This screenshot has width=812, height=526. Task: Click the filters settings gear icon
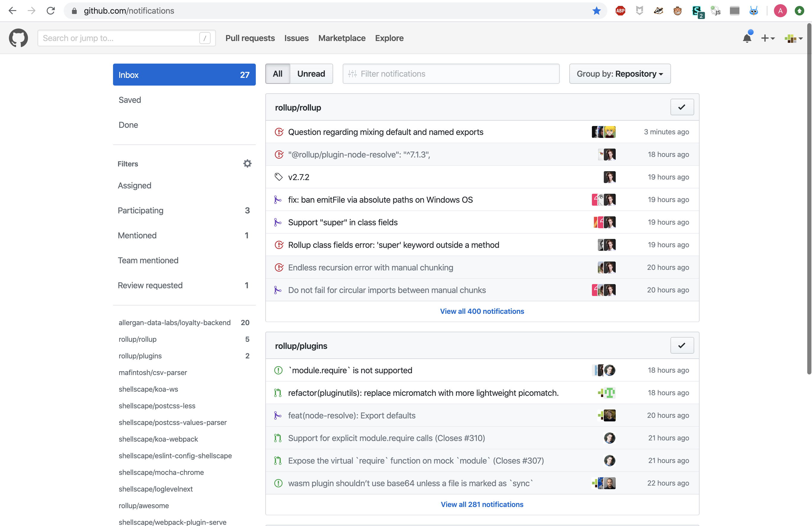coord(247,164)
